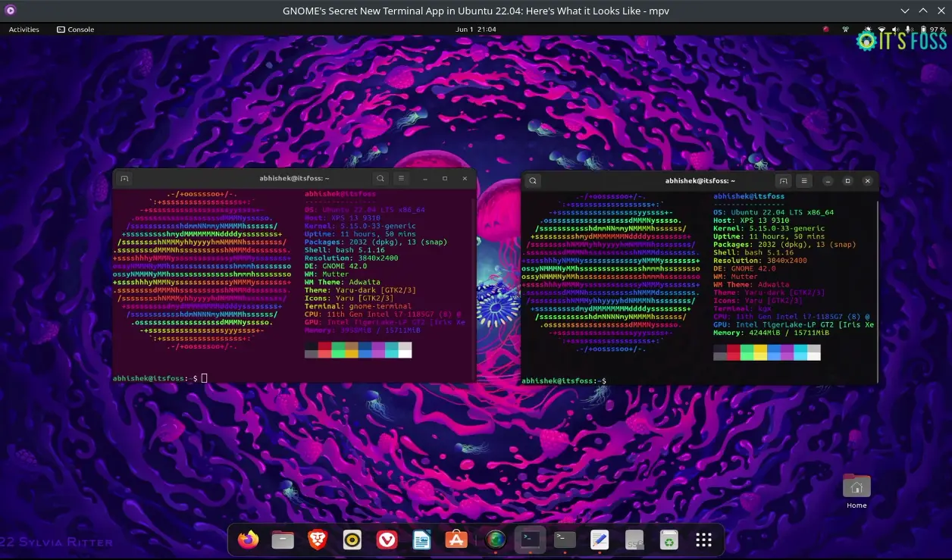Open the Trash in the dock
The image size is (952, 560).
click(669, 540)
